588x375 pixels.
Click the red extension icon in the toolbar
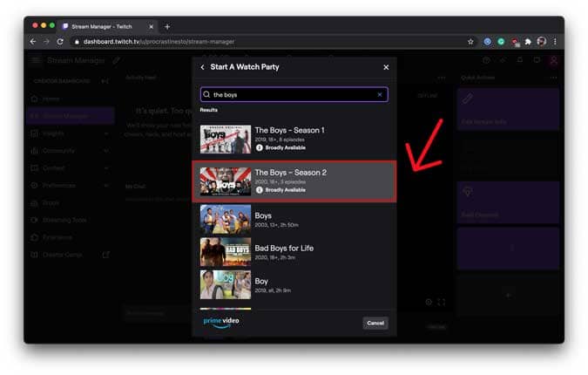click(x=515, y=42)
